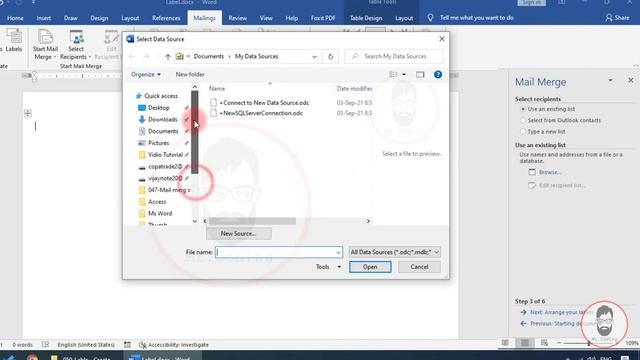Click the language English (United States) status

[86, 345]
